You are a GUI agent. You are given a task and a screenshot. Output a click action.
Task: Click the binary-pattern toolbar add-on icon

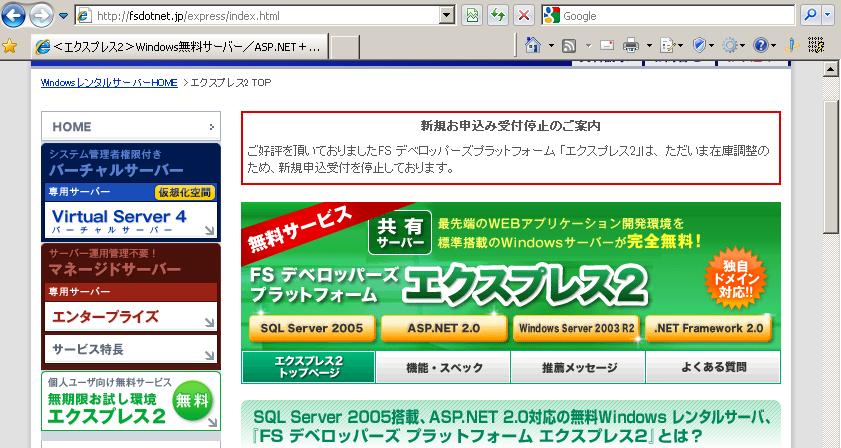click(816, 46)
